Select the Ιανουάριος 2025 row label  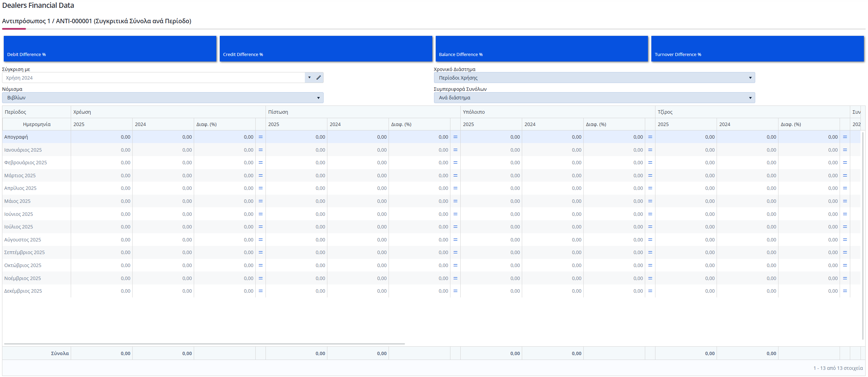pos(23,150)
